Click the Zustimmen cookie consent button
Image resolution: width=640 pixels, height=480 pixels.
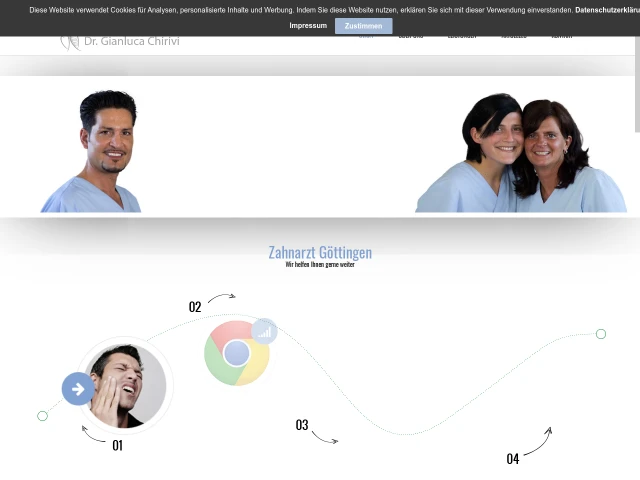363,26
